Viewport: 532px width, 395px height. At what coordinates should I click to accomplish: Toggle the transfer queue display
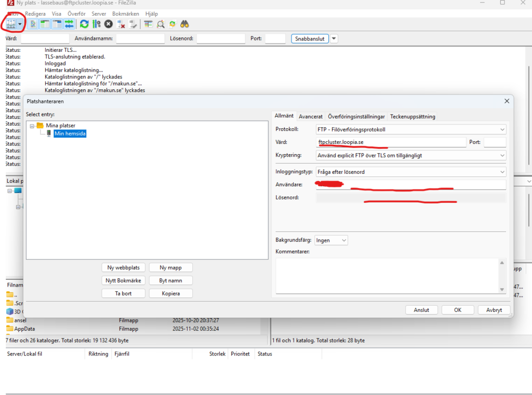tap(69, 24)
